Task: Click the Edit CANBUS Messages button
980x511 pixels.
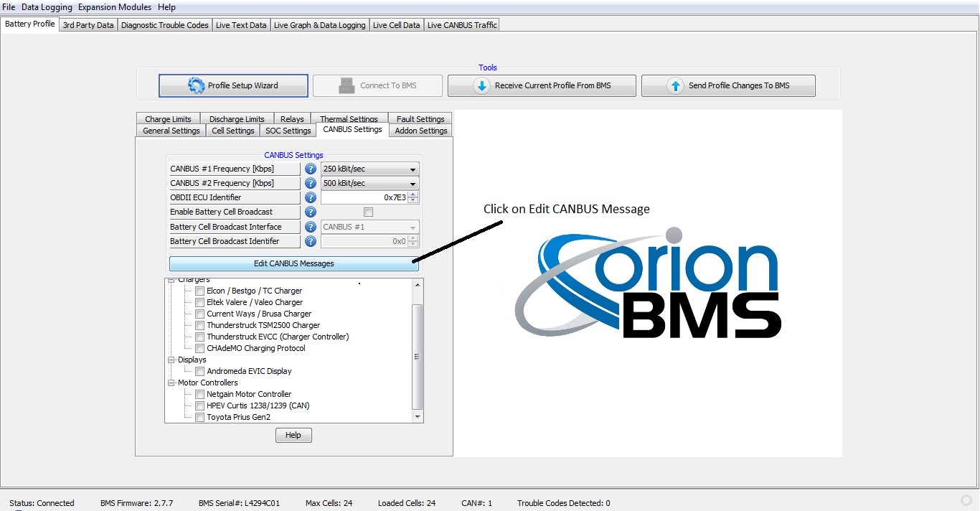Action: 293,263
